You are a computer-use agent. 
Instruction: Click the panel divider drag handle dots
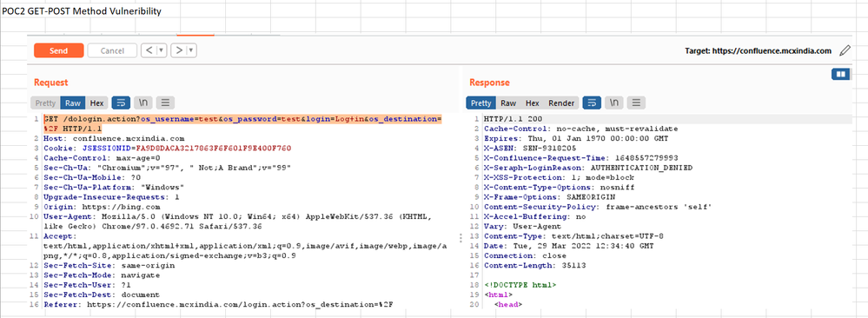(x=461, y=238)
